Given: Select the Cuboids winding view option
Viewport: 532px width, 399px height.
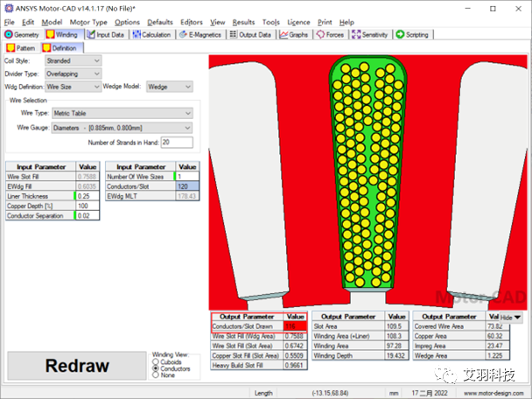Looking at the screenshot, I should point(156,362).
